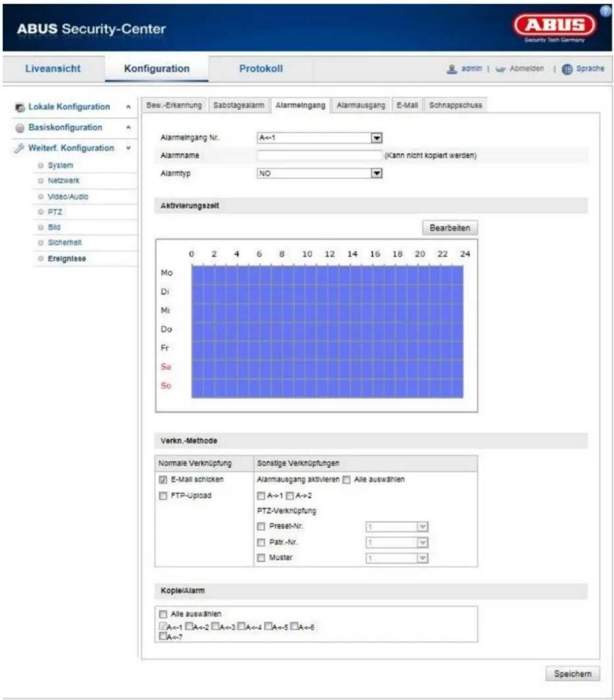Click the admin user icon
614x700 pixels.
click(451, 69)
